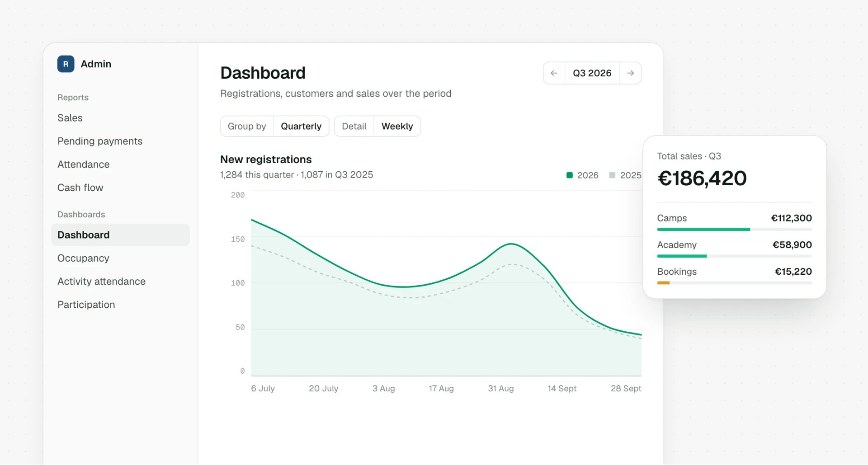
Task: Click the Registrations, customers and sales subtitle
Action: tap(336, 94)
